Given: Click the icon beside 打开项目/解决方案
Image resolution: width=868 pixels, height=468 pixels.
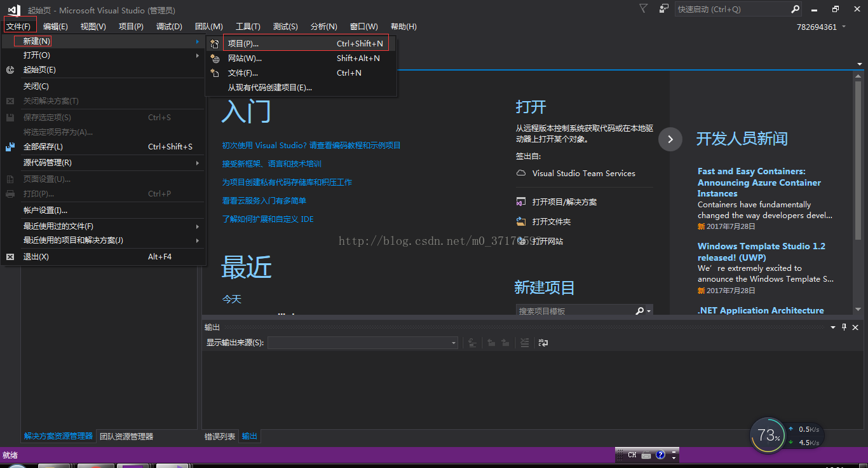Looking at the screenshot, I should click(x=521, y=202).
